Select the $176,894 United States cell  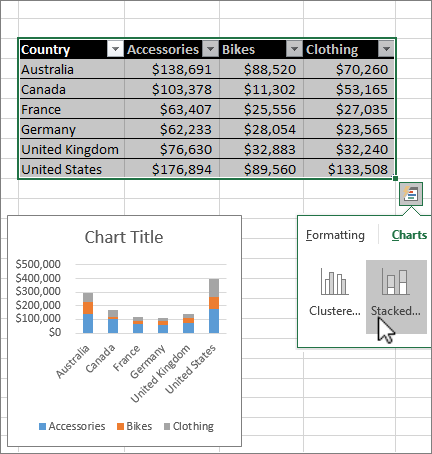pos(172,169)
